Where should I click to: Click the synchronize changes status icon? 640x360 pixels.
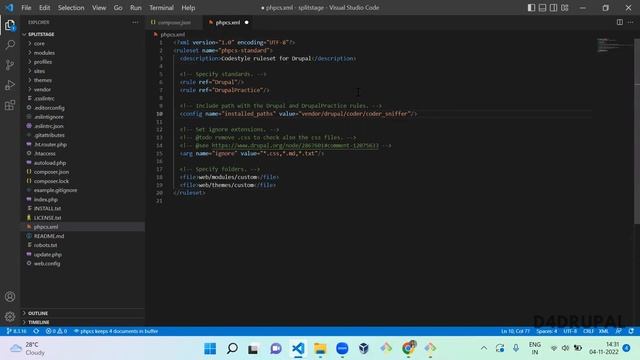coord(36,331)
